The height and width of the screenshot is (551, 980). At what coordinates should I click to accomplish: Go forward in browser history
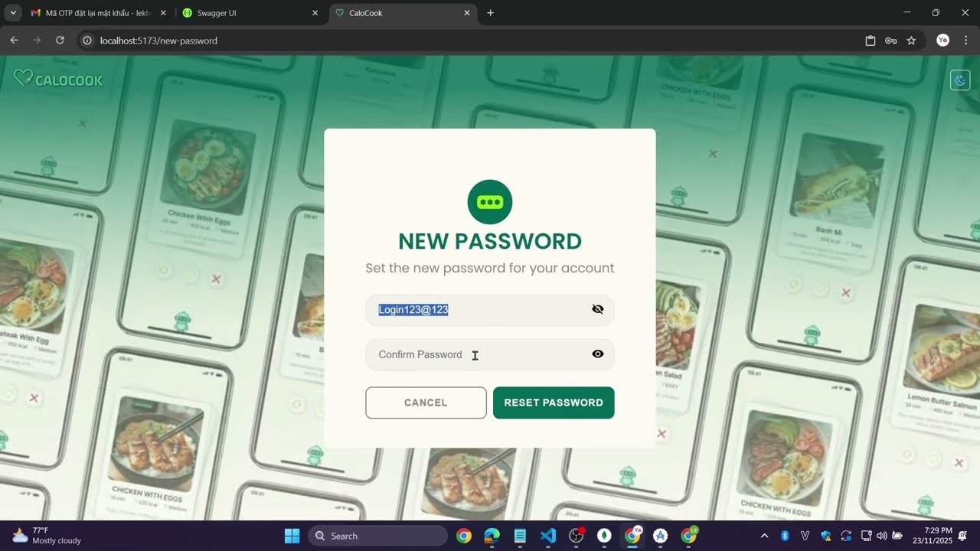37,41
